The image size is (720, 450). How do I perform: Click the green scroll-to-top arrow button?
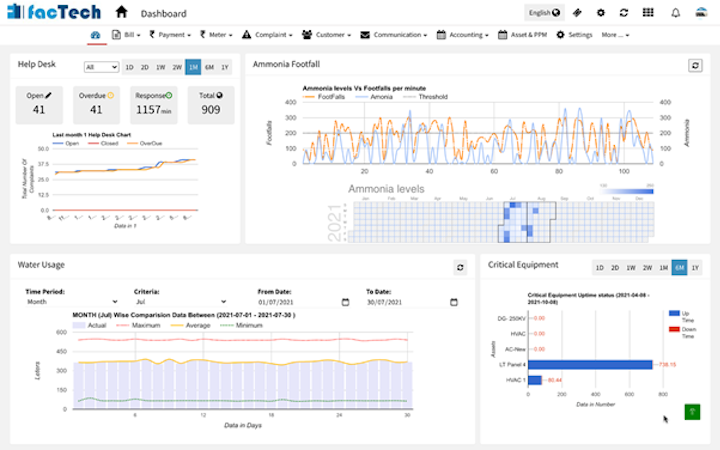(x=692, y=411)
